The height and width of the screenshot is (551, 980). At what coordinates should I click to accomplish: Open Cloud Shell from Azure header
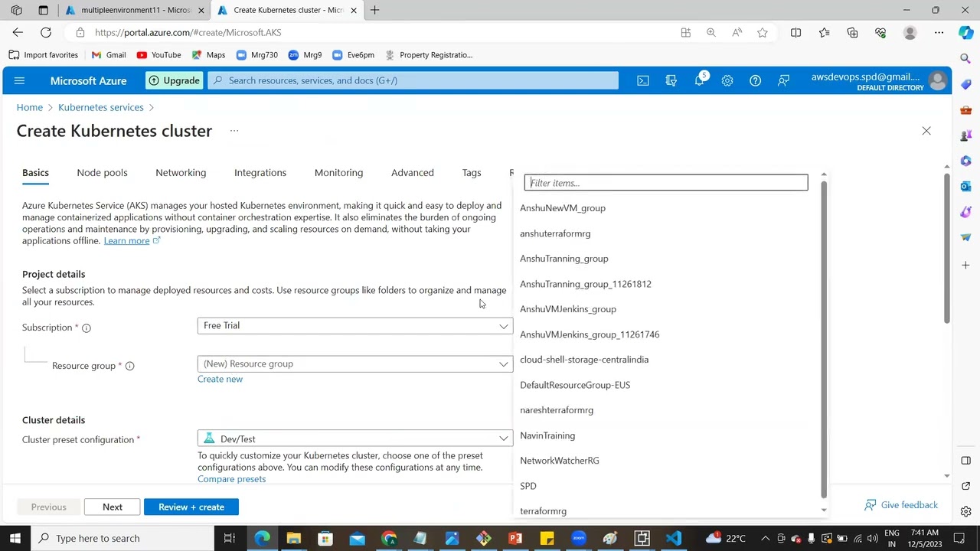643,80
